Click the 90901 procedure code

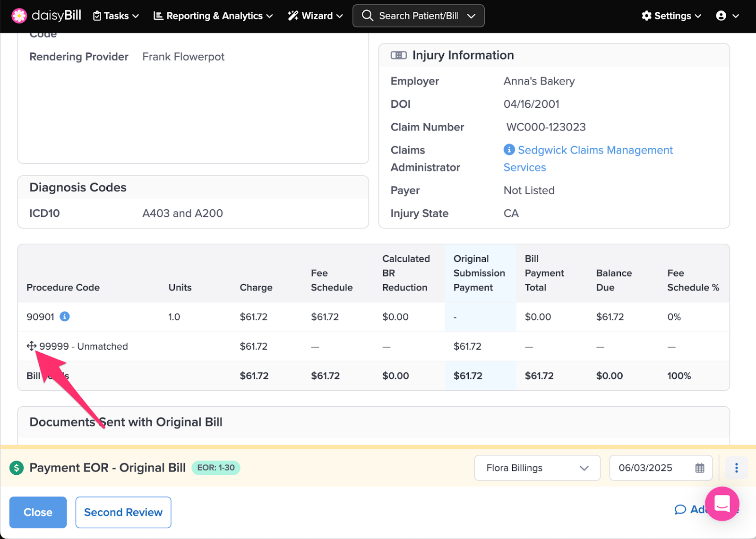pyautogui.click(x=41, y=317)
